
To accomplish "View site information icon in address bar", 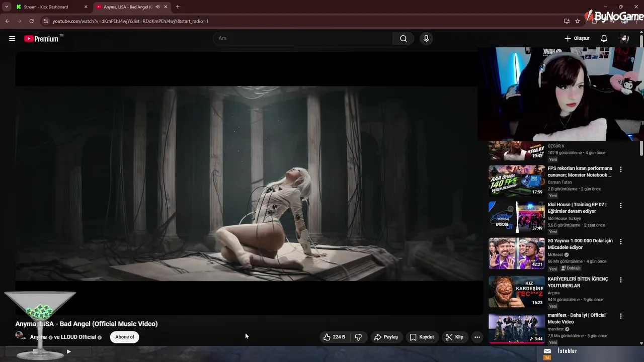I will [46, 21].
